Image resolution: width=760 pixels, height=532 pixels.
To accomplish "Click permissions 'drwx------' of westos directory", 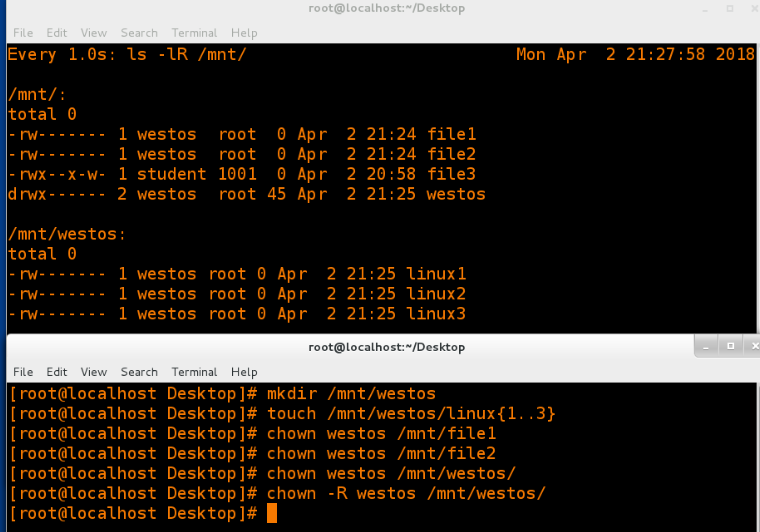I will (x=57, y=194).
